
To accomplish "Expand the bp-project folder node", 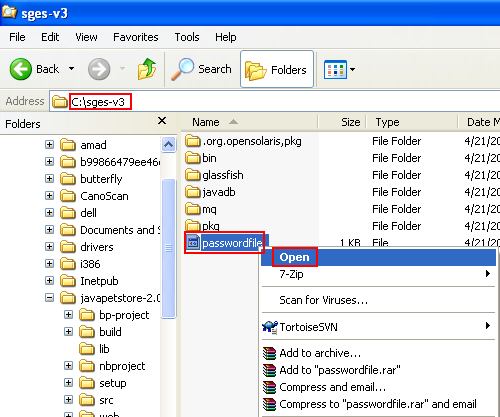I will tap(68, 315).
